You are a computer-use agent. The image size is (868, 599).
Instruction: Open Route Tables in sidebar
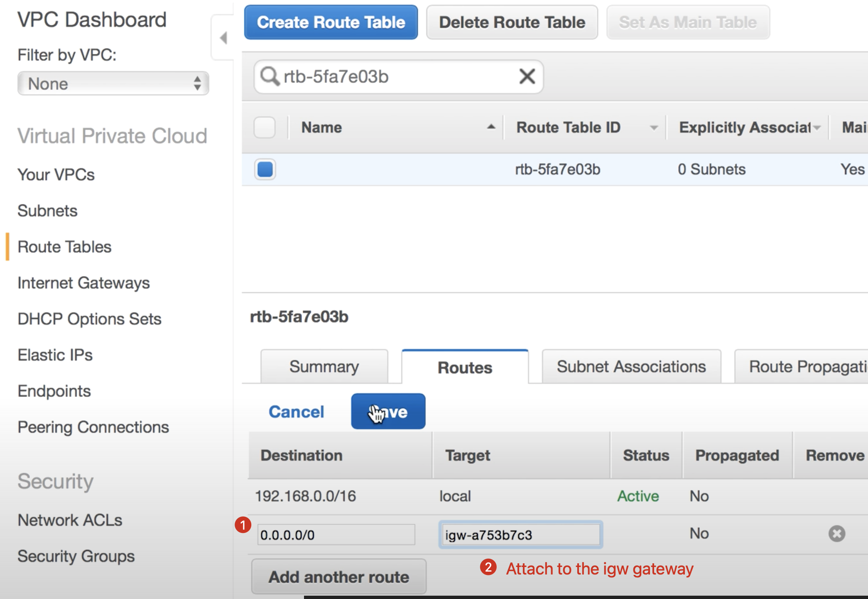click(64, 247)
